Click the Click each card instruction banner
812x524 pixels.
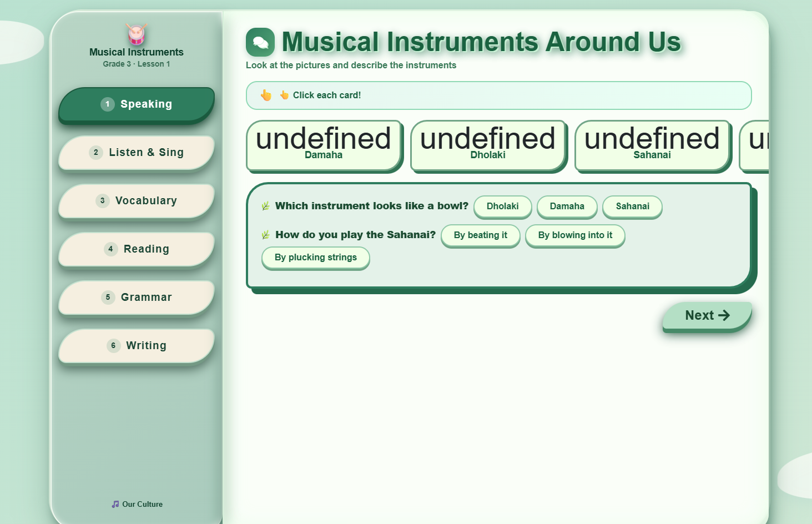click(498, 95)
